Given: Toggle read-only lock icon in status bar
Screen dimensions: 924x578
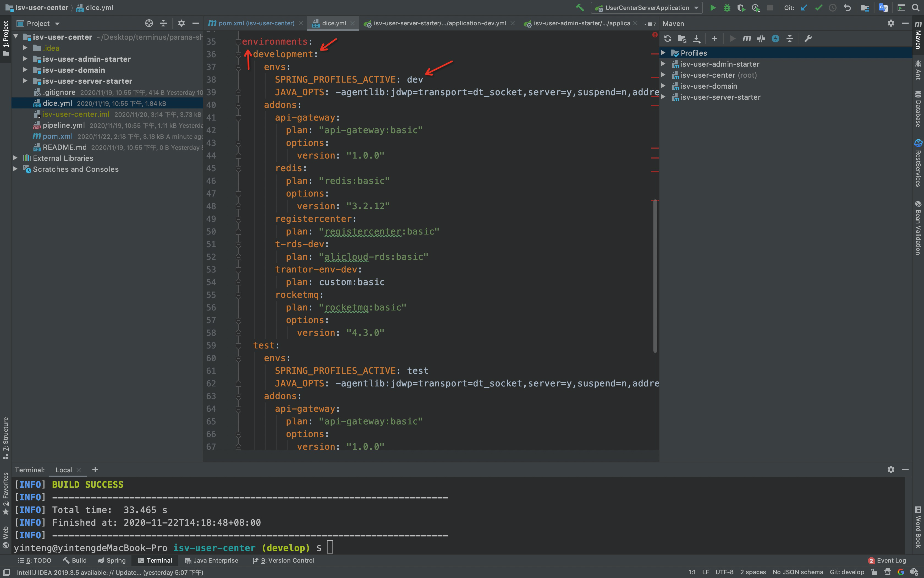Looking at the screenshot, I should tap(874, 572).
